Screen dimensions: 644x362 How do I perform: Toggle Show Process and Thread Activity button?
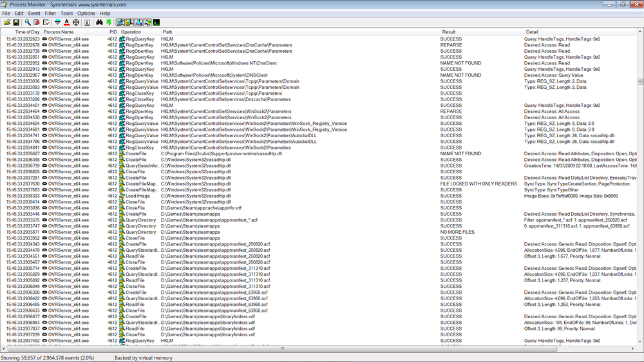pyautogui.click(x=147, y=23)
